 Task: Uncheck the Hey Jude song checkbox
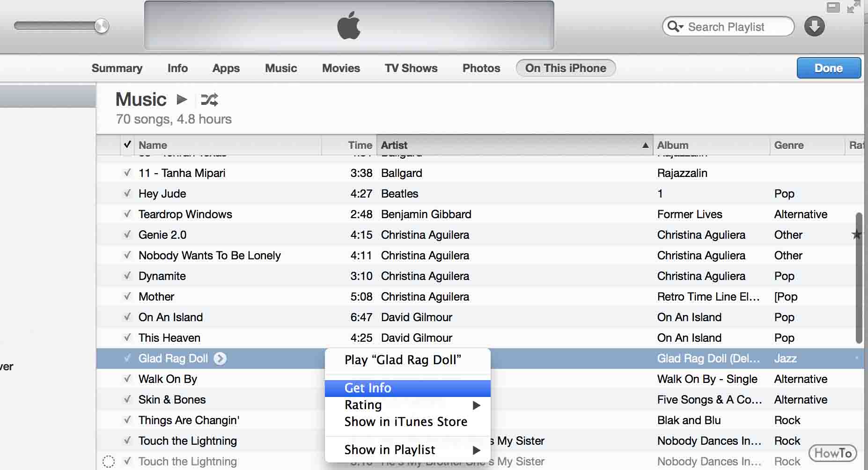[x=127, y=193]
